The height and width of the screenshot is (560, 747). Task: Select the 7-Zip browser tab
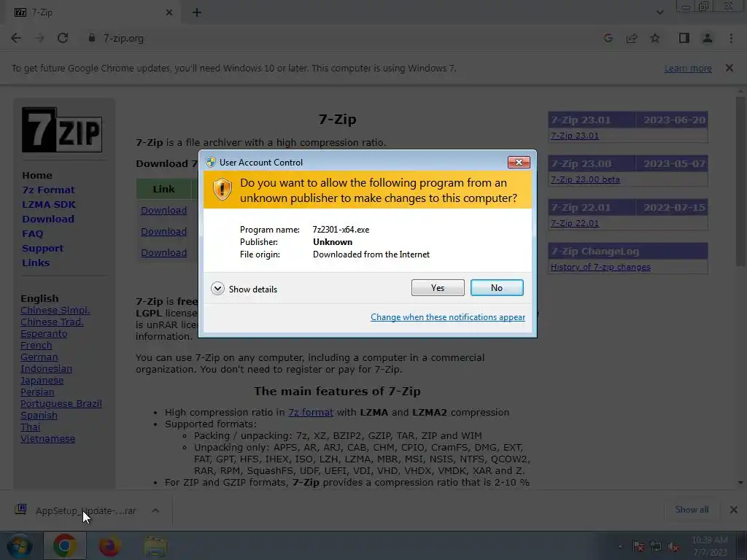pos(93,12)
